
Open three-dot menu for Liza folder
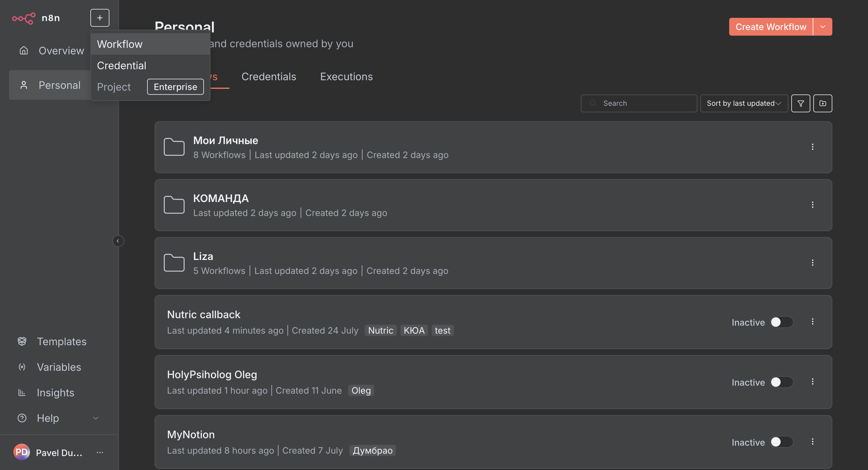pyautogui.click(x=812, y=263)
